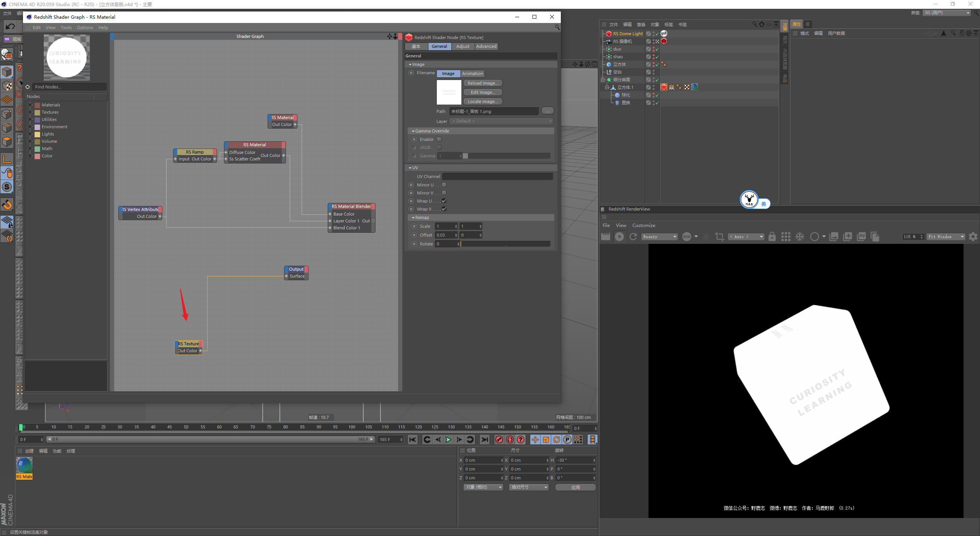Start IPR render in RenderView
The height and width of the screenshot is (536, 980).
619,237
